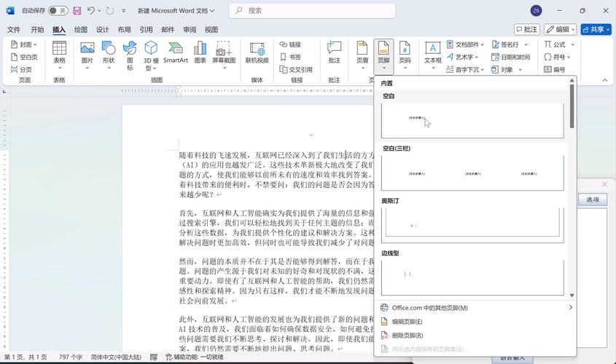This screenshot has height=364, width=616.
Task: Insert a comment with 批注 in ribbon
Action: (x=334, y=52)
